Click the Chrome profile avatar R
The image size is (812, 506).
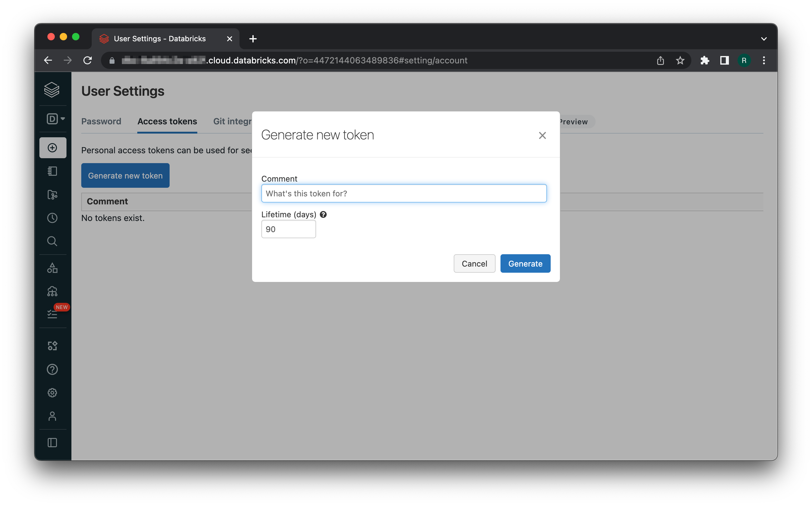pyautogui.click(x=744, y=61)
